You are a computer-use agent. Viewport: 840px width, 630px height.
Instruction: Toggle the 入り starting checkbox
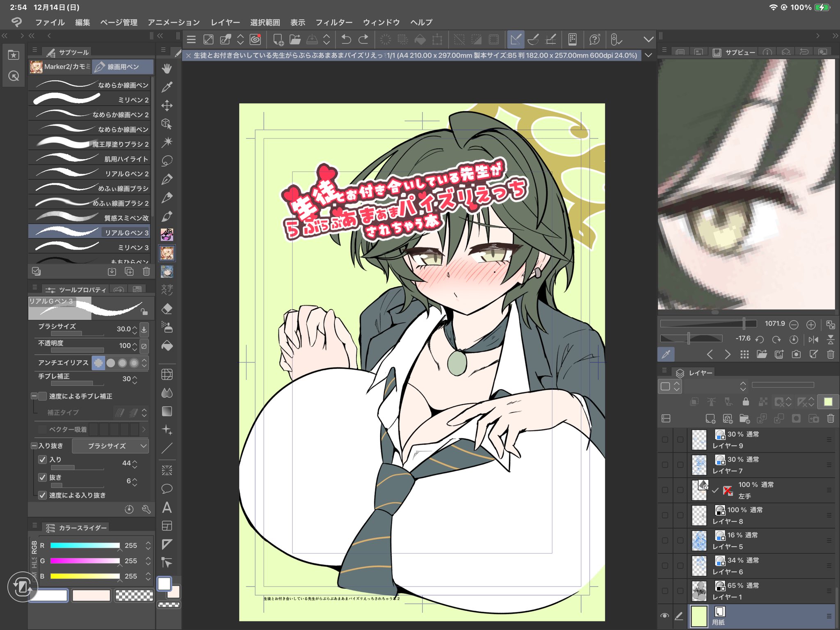tap(42, 460)
